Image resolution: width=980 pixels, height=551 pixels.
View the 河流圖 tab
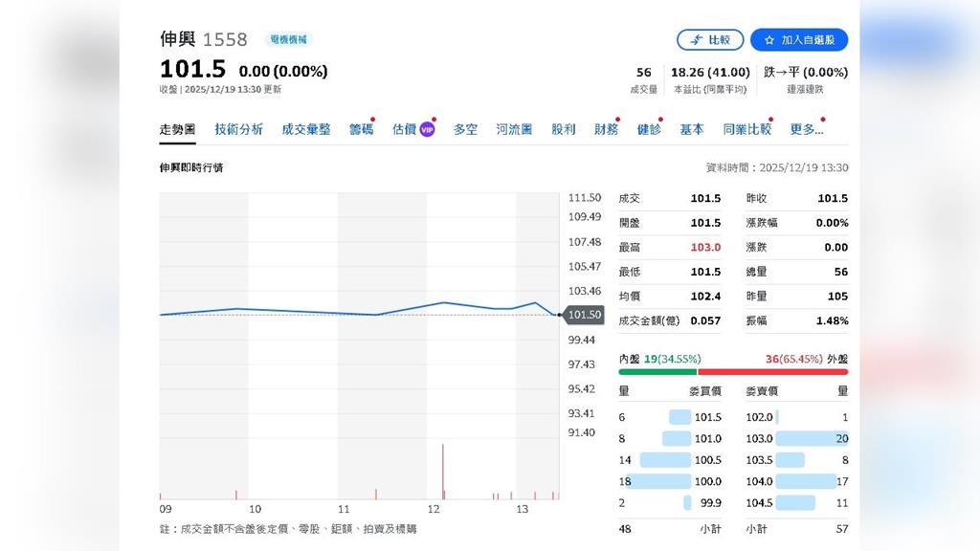[x=514, y=129]
